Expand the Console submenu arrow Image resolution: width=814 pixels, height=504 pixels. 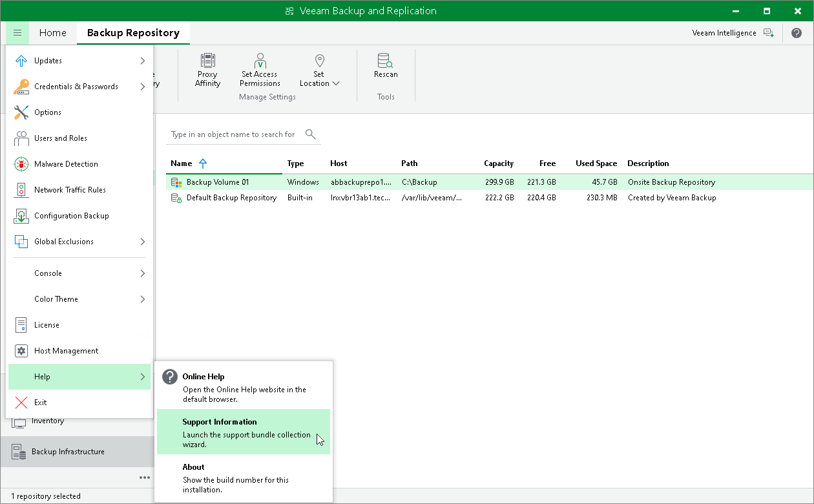(x=142, y=273)
